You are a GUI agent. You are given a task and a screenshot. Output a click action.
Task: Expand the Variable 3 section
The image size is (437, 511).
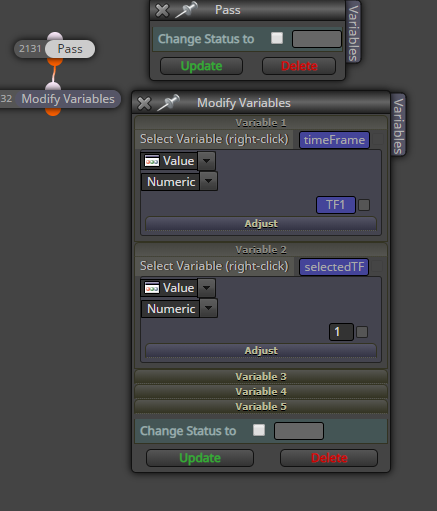[261, 377]
